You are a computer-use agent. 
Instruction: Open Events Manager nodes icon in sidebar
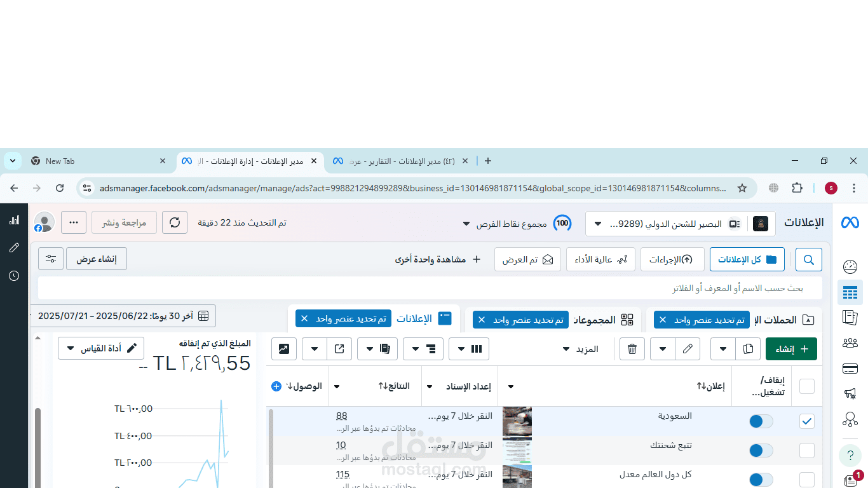point(850,419)
